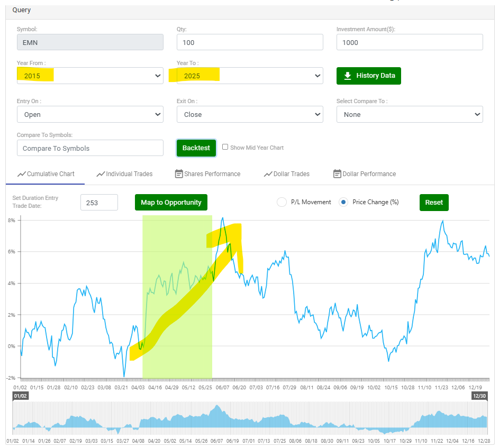Screen dimensions: 499x448
Task: Switch to the Dollar Trades tab
Action: [287, 174]
